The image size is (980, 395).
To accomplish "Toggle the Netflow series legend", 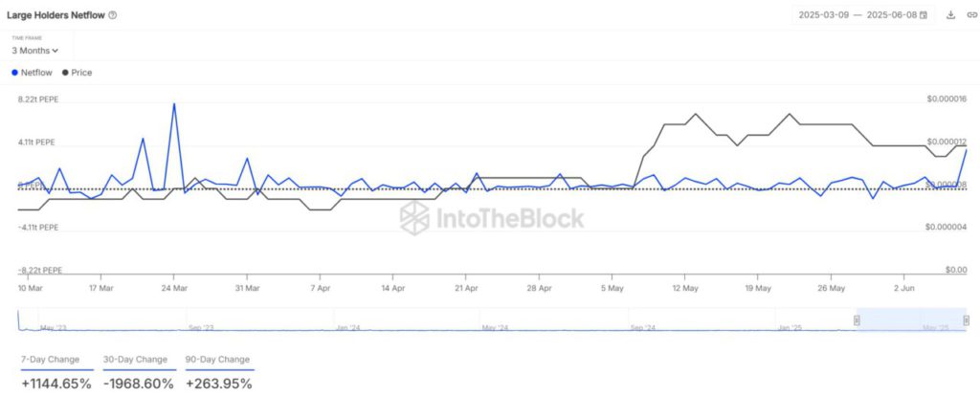I will point(35,73).
